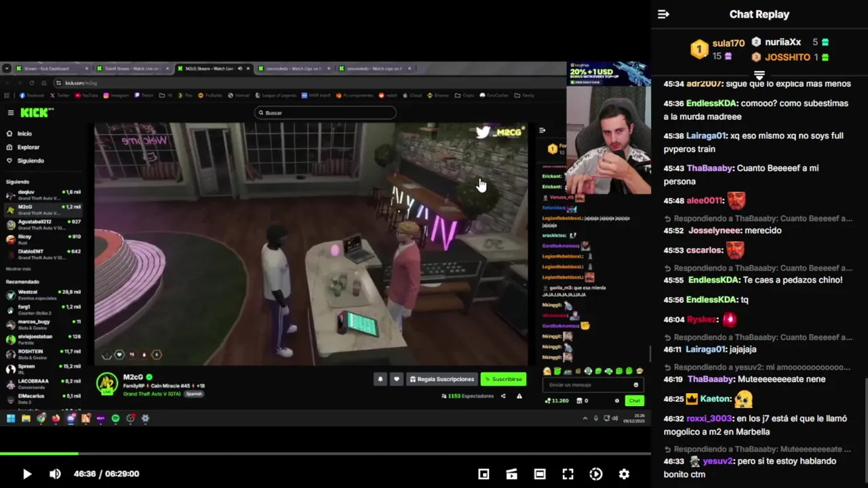
Task: Collapse the Kick stream chat
Action: [542, 130]
